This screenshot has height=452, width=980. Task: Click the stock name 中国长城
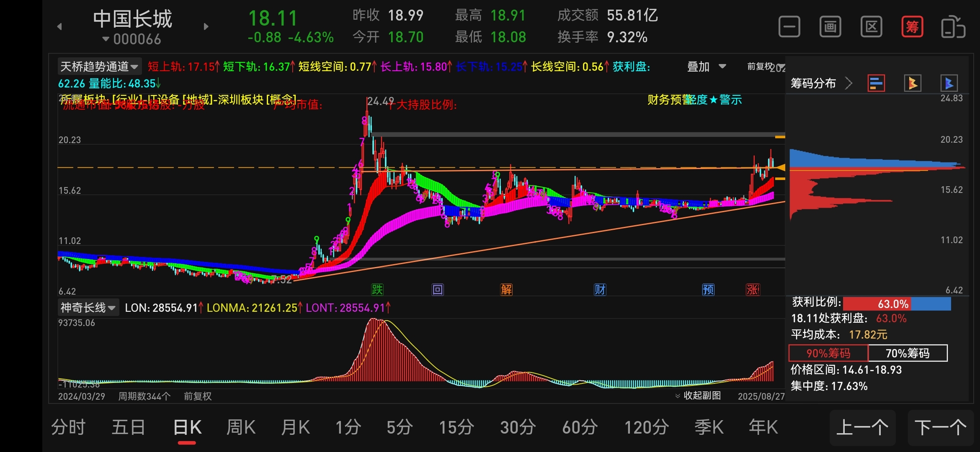click(x=132, y=19)
